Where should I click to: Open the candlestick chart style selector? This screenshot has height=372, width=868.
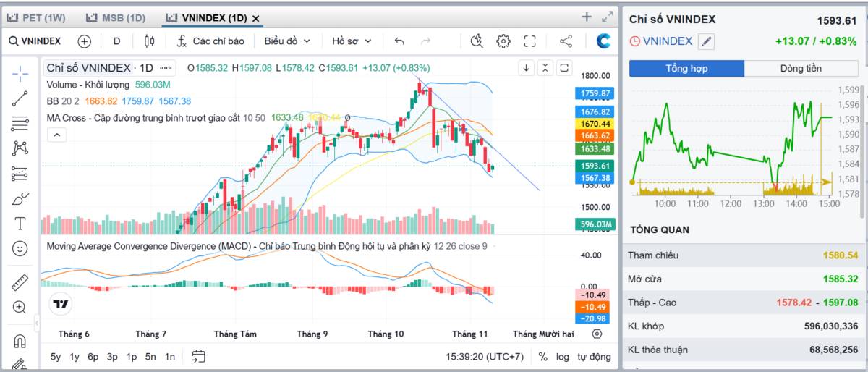pos(150,41)
